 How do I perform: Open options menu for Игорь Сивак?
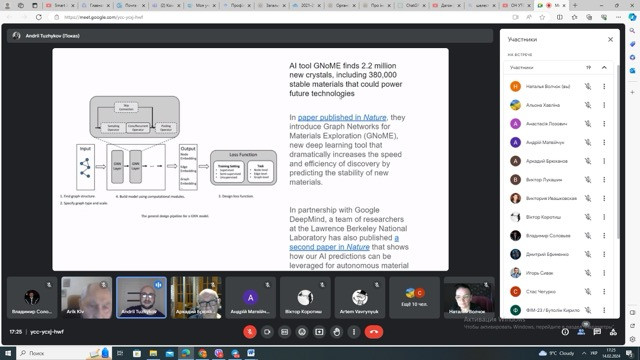(604, 273)
